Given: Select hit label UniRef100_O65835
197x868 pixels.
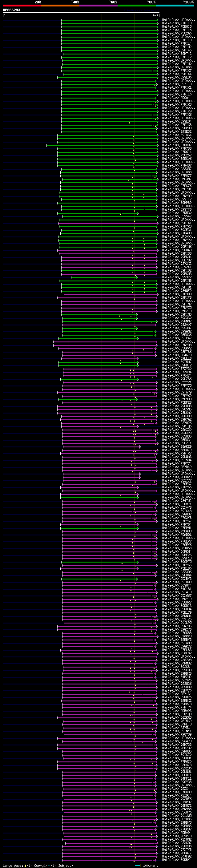Looking at the screenshot, I should pos(177,436).
